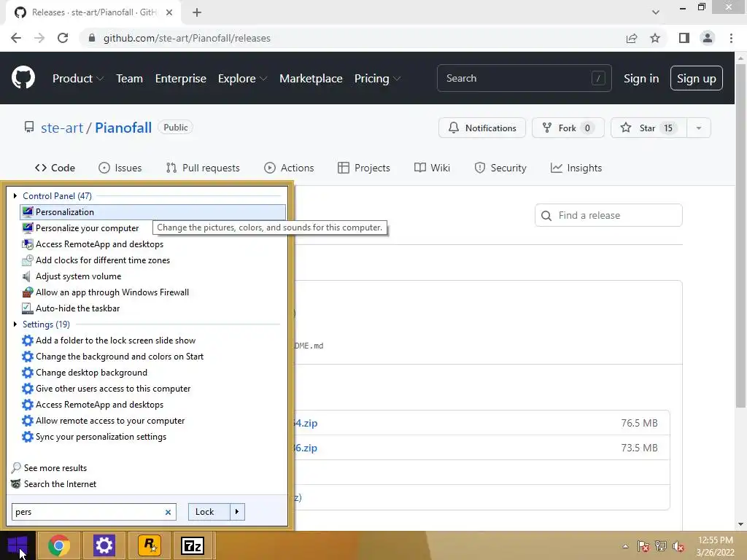Open the Pianofall repository link
The image size is (747, 560).
123,128
